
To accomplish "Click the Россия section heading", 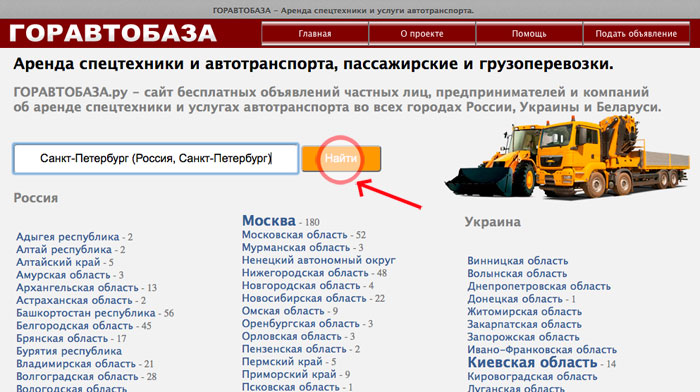I will coord(36,198).
